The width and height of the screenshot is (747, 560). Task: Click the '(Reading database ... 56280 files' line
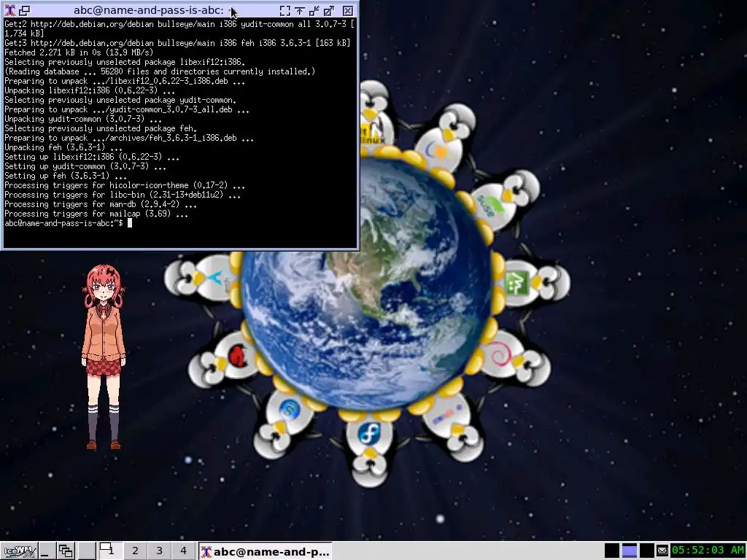point(160,71)
